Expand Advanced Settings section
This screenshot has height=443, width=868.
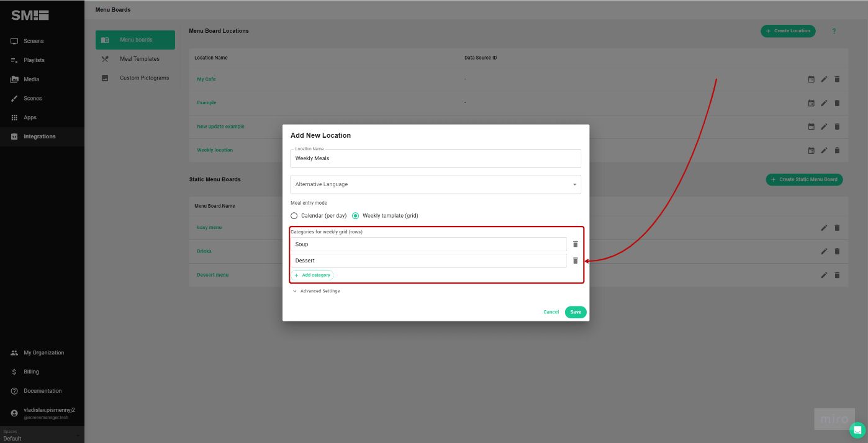[x=316, y=291]
